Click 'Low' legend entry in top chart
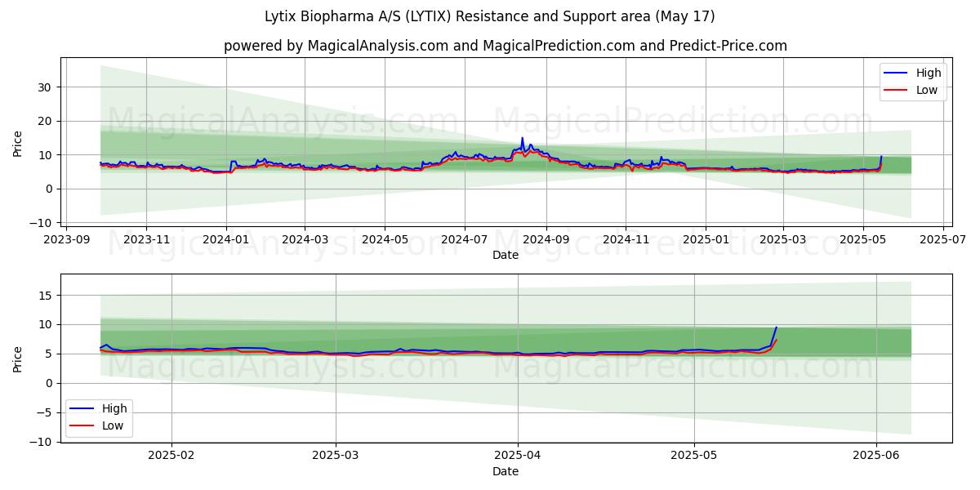This screenshot has height=490, width=980. coord(927,90)
